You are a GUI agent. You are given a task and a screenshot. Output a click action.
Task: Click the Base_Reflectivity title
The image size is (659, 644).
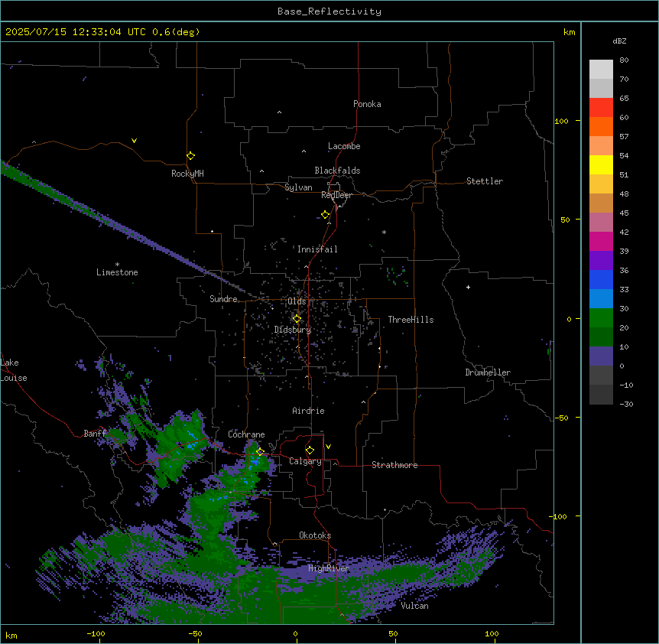coord(329,11)
